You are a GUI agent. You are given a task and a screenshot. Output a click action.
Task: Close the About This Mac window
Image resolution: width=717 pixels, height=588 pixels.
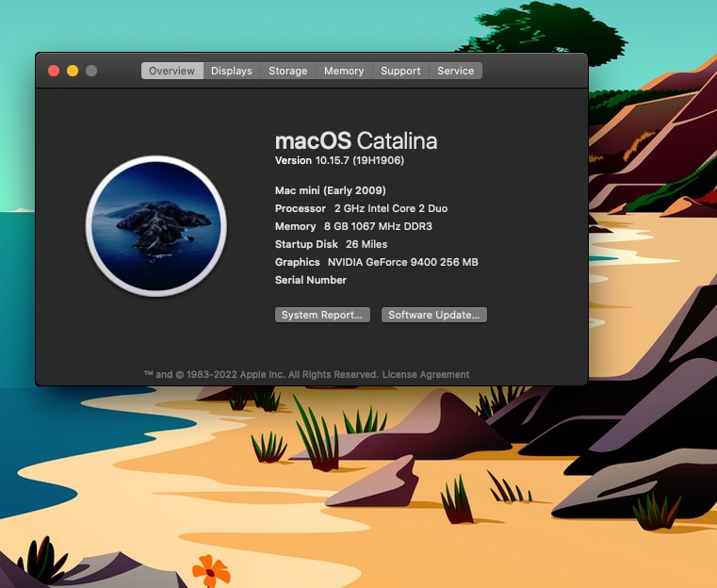coord(54,71)
